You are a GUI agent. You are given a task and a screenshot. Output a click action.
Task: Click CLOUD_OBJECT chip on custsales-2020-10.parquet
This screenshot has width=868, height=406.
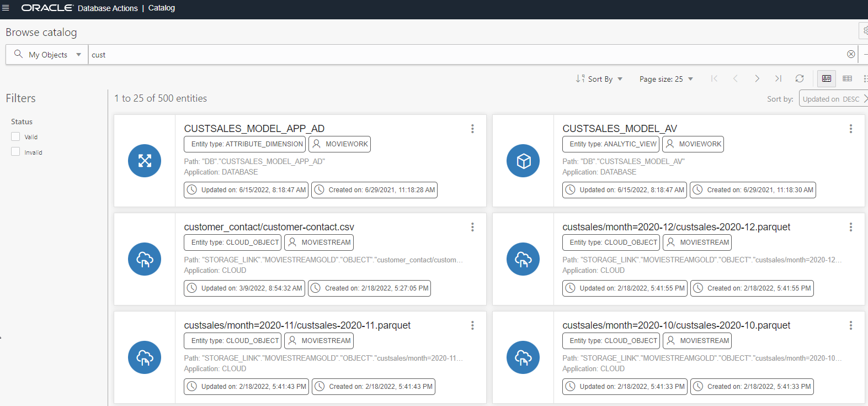pos(611,341)
